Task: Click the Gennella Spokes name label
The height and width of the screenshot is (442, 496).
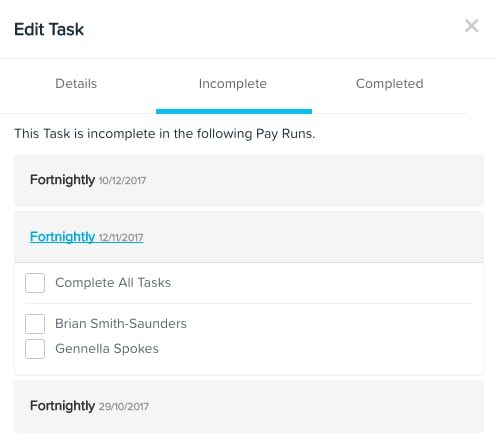Action: point(107,349)
